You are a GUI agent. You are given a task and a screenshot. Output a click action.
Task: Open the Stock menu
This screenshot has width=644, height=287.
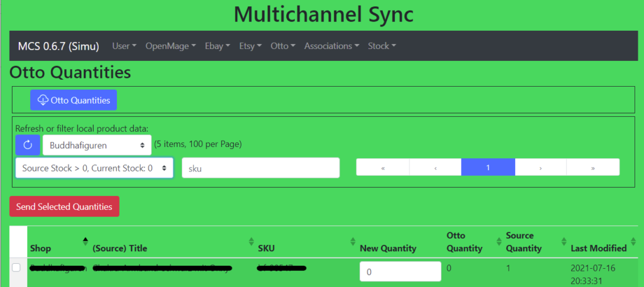[x=382, y=46]
